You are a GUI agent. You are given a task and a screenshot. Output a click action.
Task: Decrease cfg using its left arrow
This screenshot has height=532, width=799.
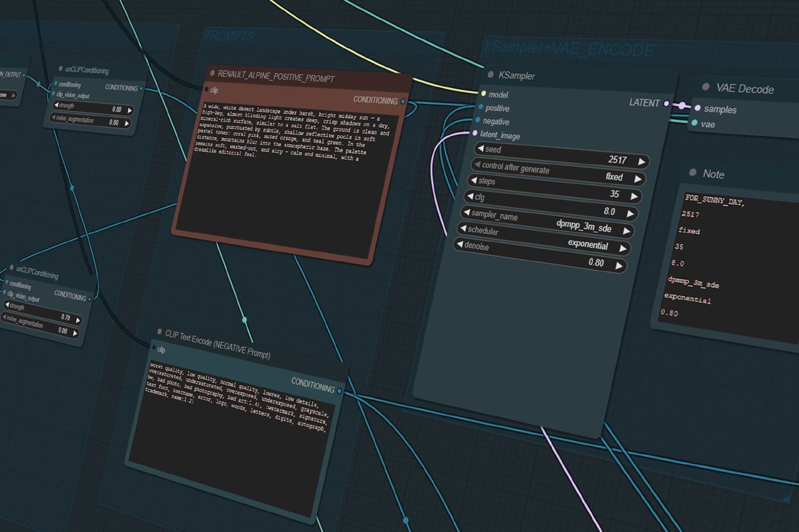point(470,196)
